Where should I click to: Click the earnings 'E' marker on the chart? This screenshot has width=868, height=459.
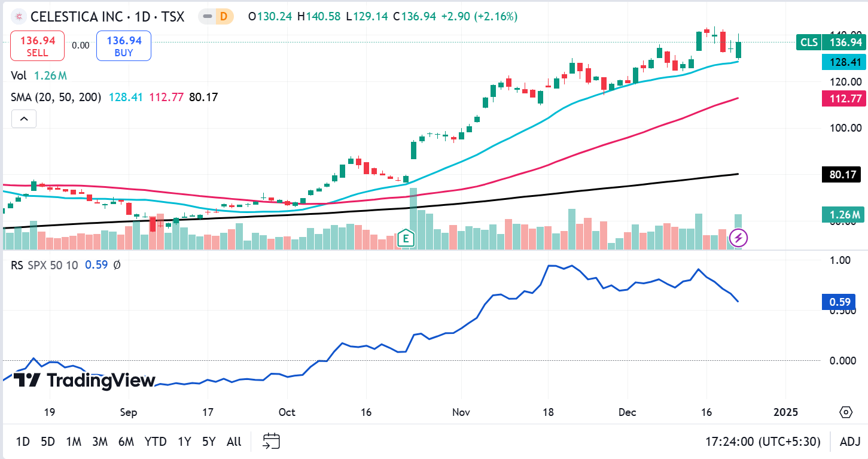tap(406, 238)
